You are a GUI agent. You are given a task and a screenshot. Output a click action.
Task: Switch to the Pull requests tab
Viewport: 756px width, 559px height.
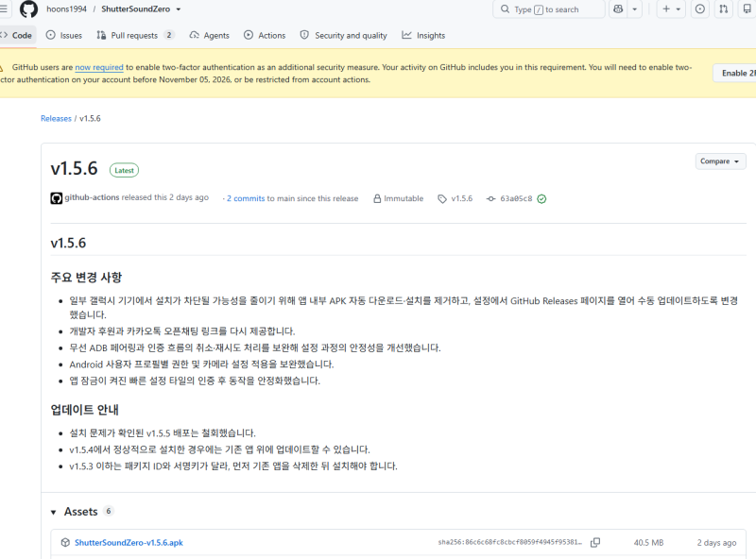click(134, 35)
